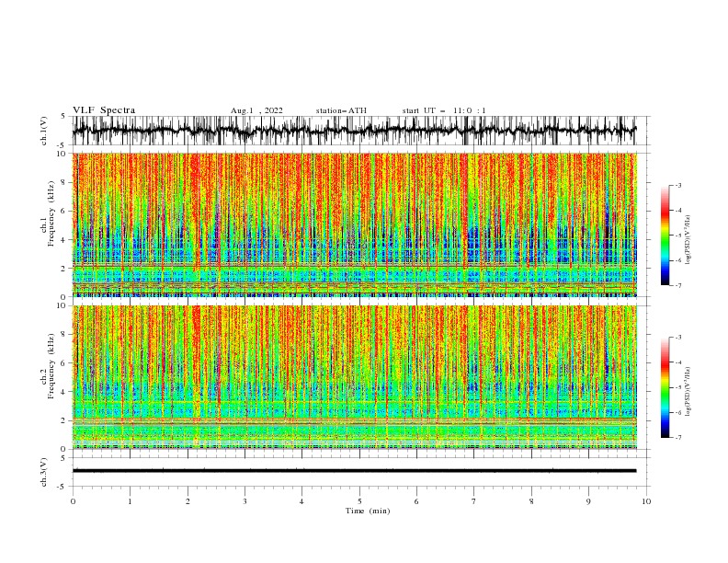Click the "9" tick on the time axis

588,501
